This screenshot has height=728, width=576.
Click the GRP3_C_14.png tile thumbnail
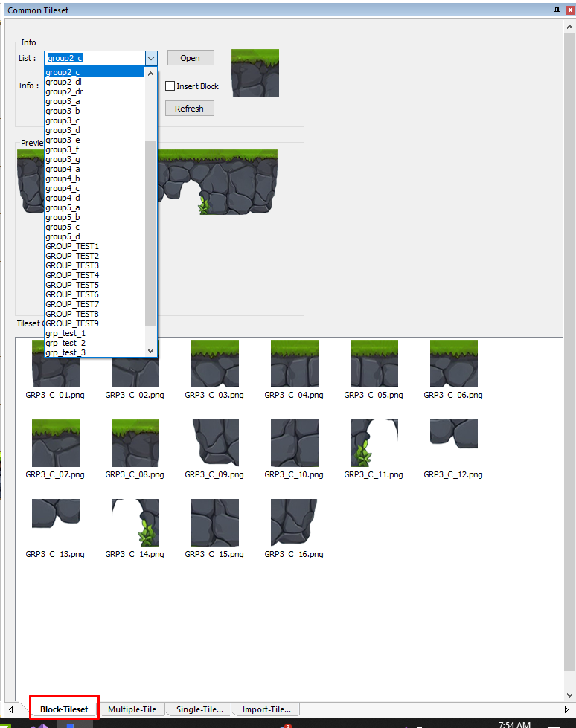tap(135, 522)
